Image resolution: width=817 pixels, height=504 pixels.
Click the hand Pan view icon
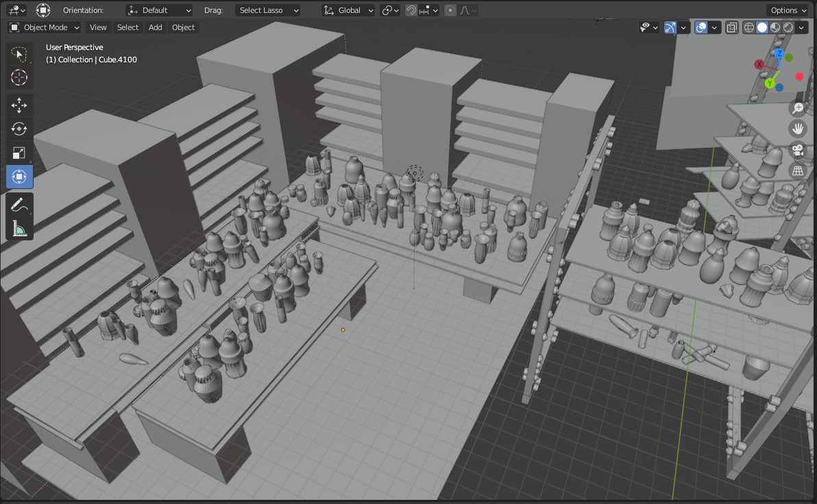tap(798, 129)
